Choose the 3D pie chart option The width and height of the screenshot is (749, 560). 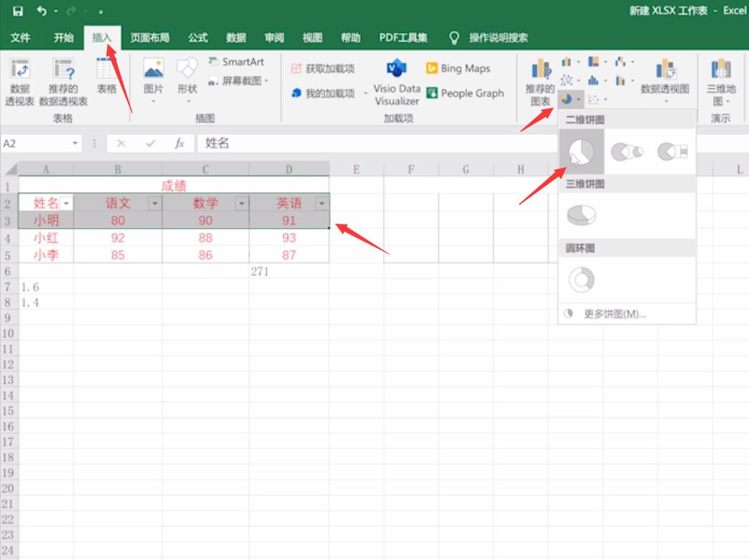(x=581, y=215)
